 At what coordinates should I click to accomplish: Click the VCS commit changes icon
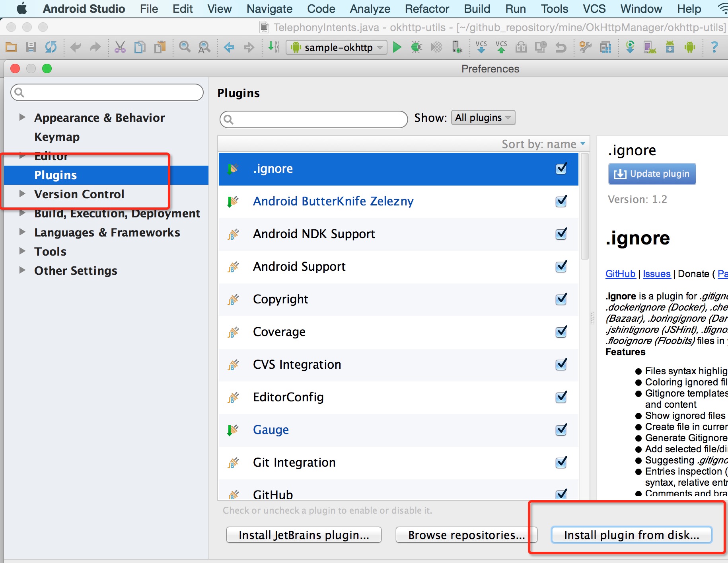click(x=501, y=47)
